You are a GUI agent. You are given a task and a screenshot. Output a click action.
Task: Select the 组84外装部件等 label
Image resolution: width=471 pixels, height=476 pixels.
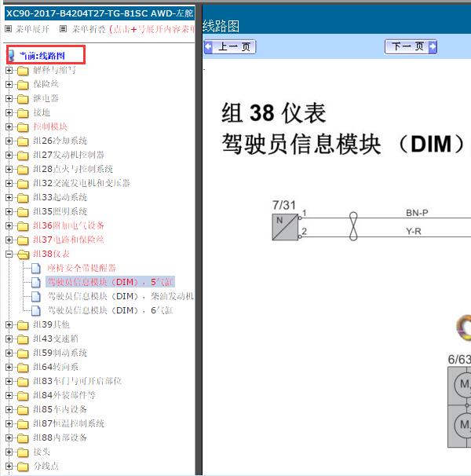pos(64,395)
